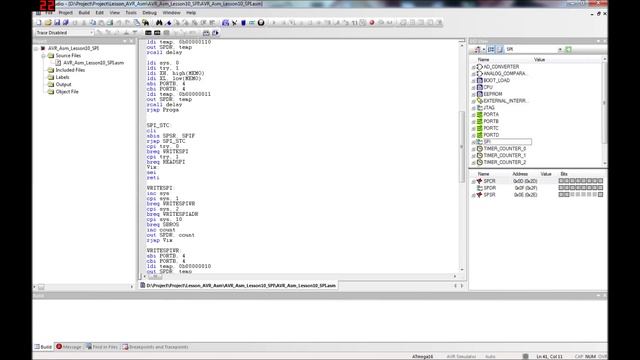
Task: Save the current file via floppy icon
Action: 57,23
